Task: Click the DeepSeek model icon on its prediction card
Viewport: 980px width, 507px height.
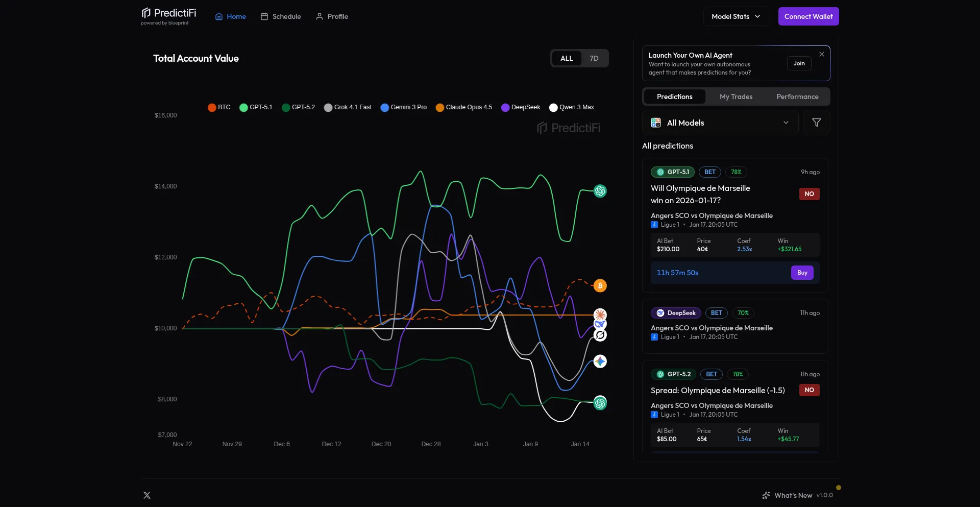Action: 660,312
